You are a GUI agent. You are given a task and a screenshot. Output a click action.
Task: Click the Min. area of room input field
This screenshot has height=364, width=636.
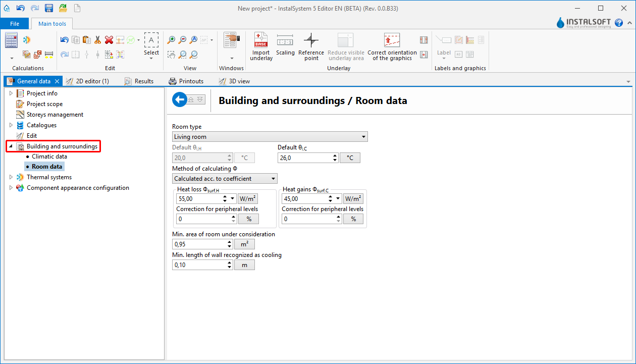(x=199, y=244)
